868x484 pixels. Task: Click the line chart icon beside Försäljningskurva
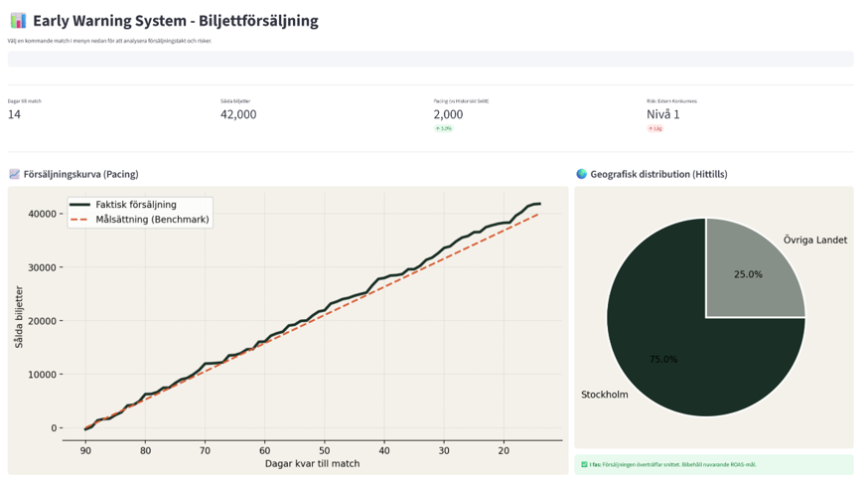tap(14, 174)
